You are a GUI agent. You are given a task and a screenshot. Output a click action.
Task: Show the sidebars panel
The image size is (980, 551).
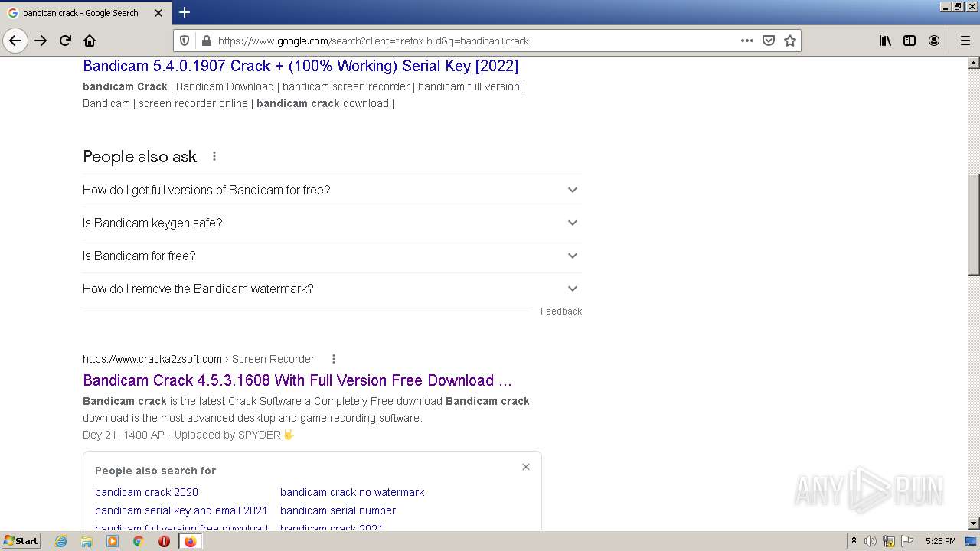(910, 41)
